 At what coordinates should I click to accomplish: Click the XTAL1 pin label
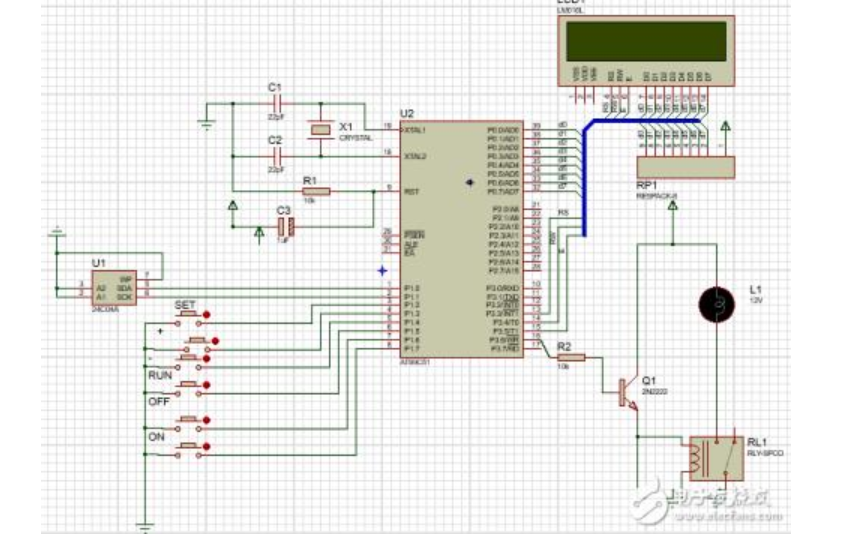click(415, 130)
